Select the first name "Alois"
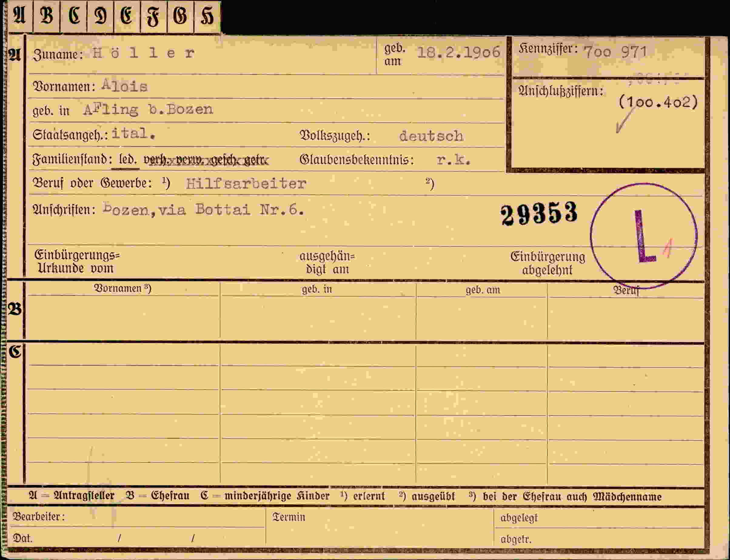730x560 pixels. [x=124, y=86]
